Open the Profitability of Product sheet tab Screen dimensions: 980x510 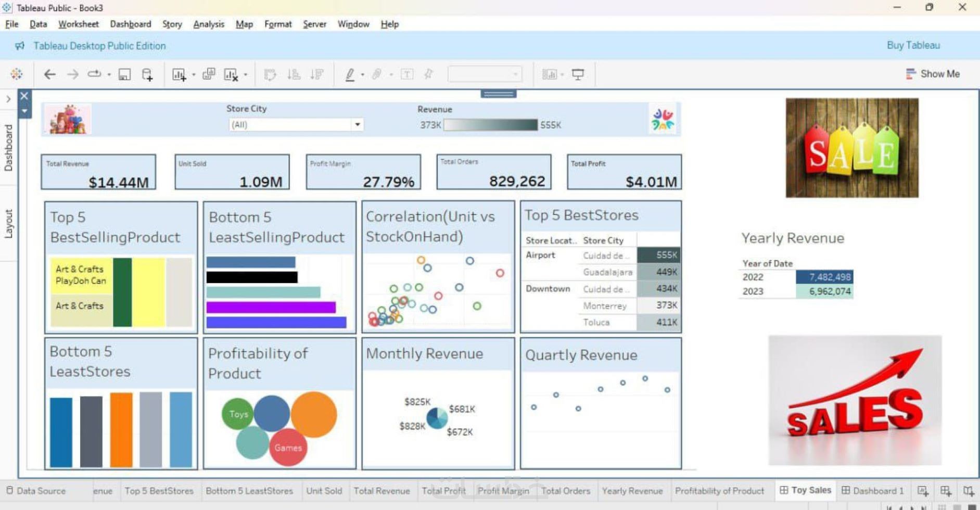coord(719,491)
